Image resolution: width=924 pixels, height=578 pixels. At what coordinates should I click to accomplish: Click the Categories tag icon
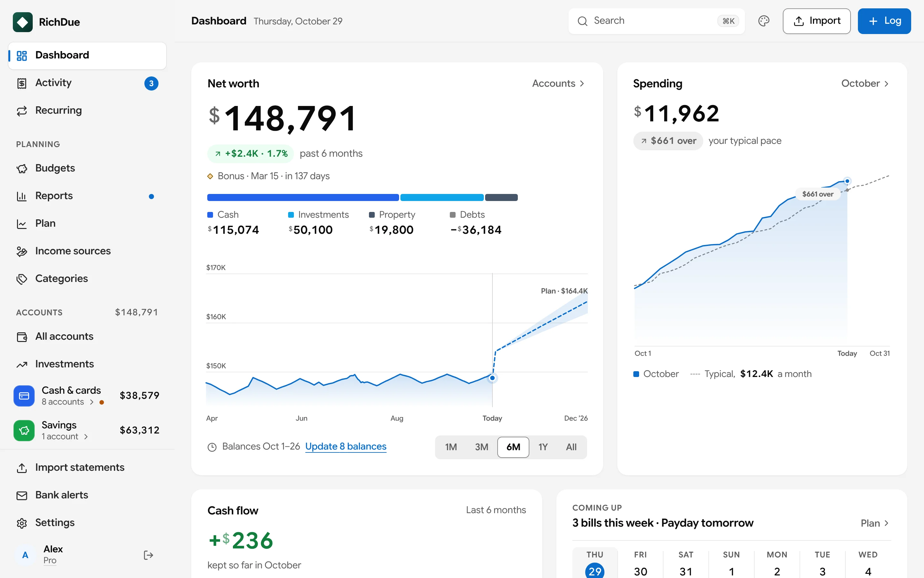point(22,279)
